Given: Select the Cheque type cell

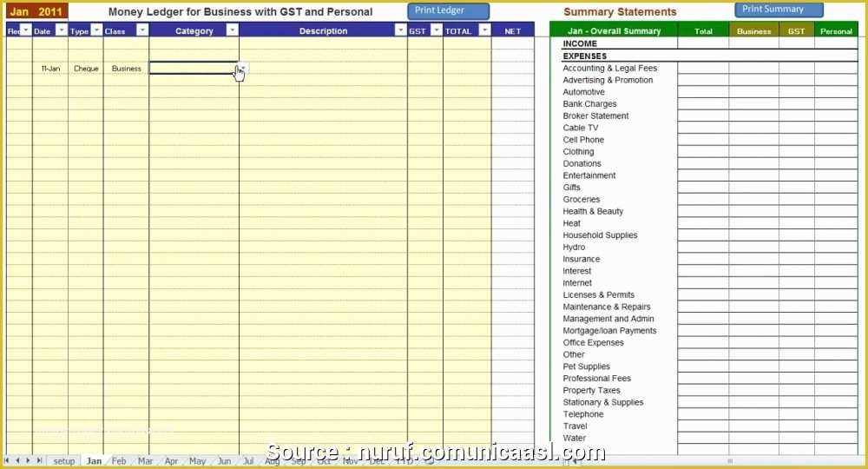Looking at the screenshot, I should [x=86, y=69].
